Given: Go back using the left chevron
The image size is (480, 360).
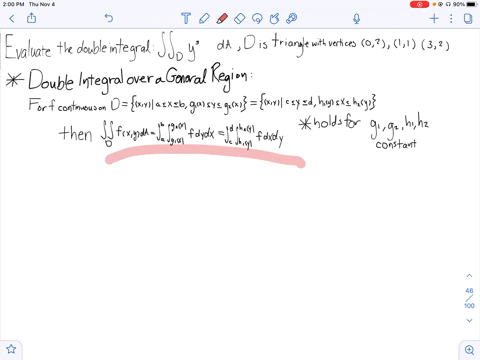Looking at the screenshot, I should pyautogui.click(x=12, y=19).
